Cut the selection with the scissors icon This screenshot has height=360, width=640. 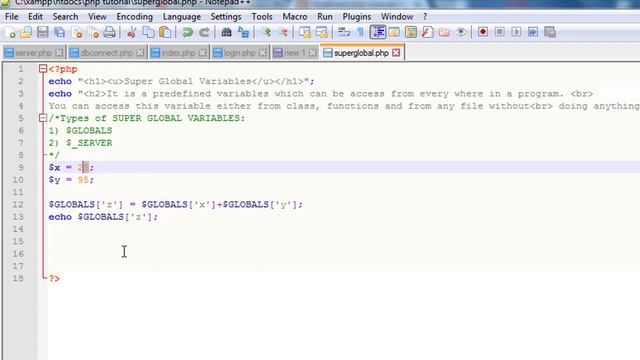coord(131,32)
